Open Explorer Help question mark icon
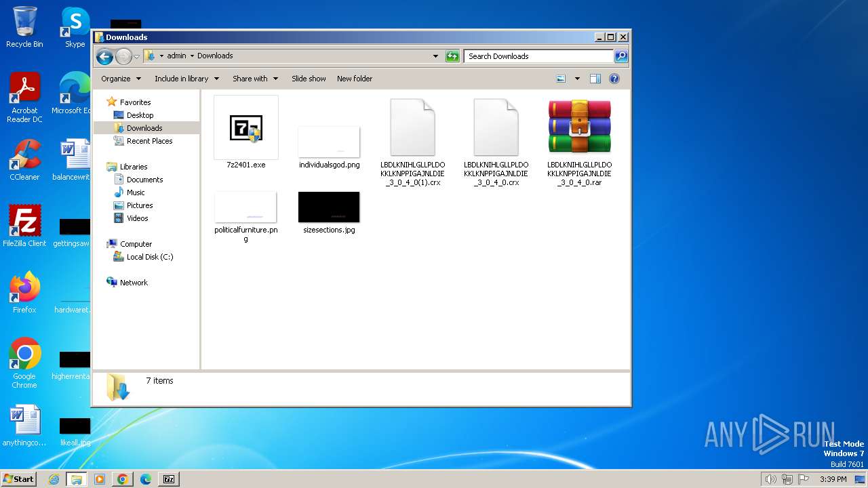The height and width of the screenshot is (488, 868). [x=614, y=79]
